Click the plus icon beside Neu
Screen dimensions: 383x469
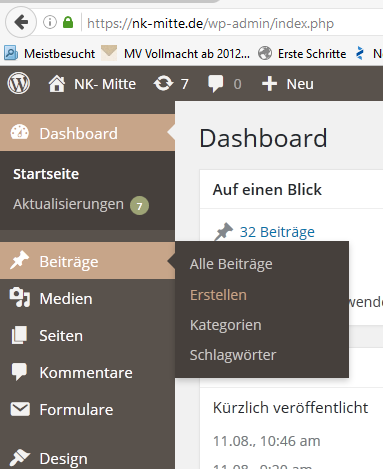269,84
